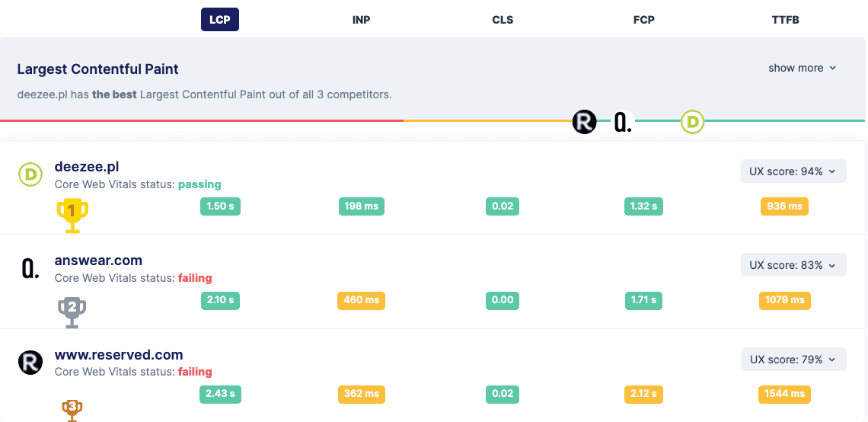868x422 pixels.
Task: Open the FCP tab
Action: pyautogui.click(x=644, y=20)
